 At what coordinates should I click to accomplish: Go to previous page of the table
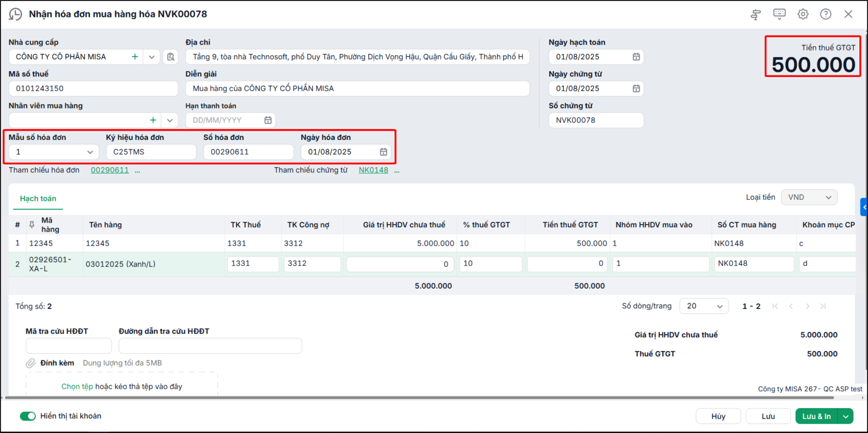point(792,307)
